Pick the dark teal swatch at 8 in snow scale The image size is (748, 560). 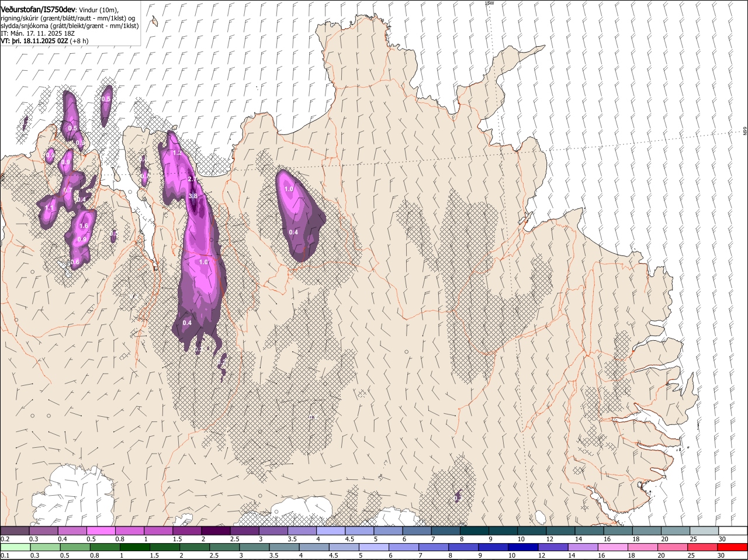(476, 531)
